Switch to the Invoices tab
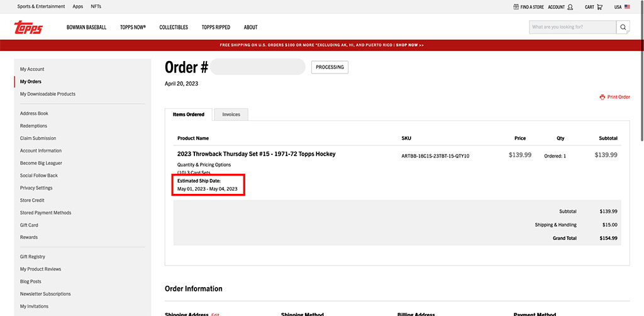The height and width of the screenshot is (316, 644). click(231, 114)
